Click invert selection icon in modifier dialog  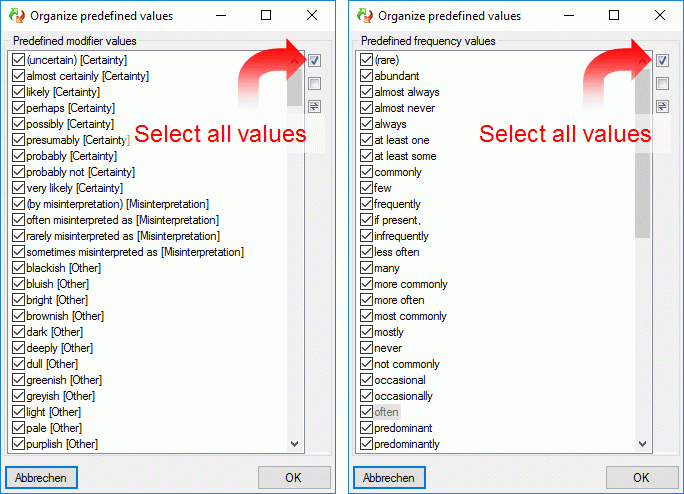click(x=314, y=106)
